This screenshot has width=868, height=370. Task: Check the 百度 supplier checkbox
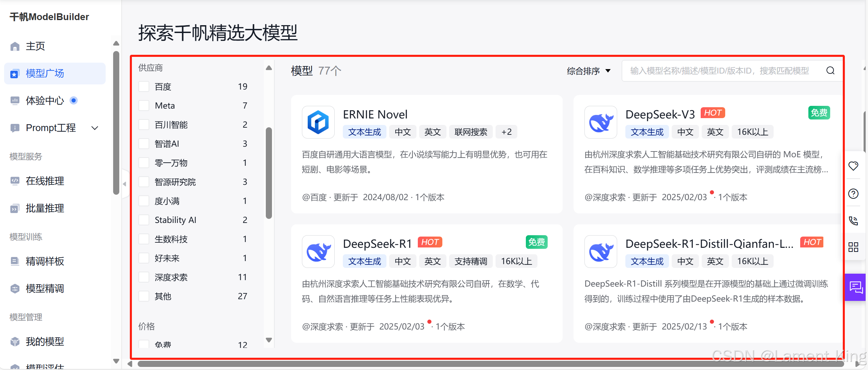(144, 86)
